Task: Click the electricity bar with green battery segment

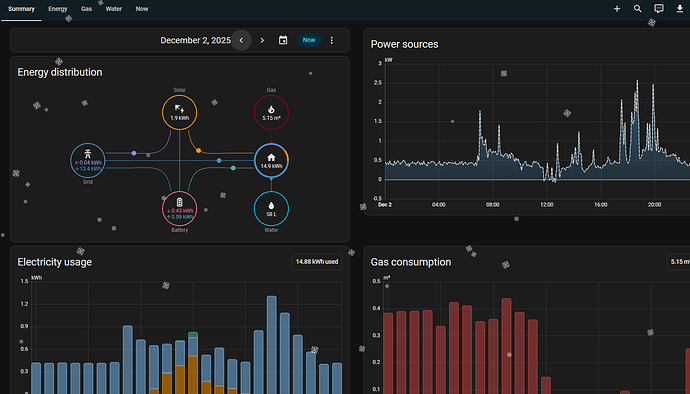Action: tap(193, 363)
